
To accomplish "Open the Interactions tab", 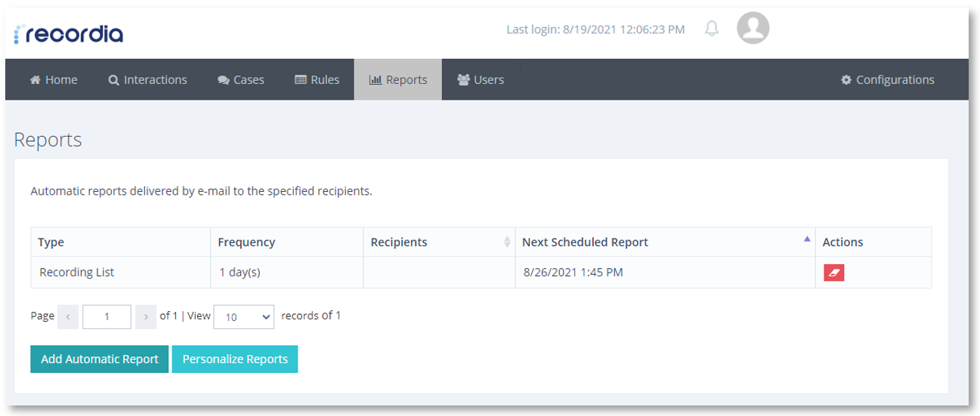I will (x=147, y=79).
